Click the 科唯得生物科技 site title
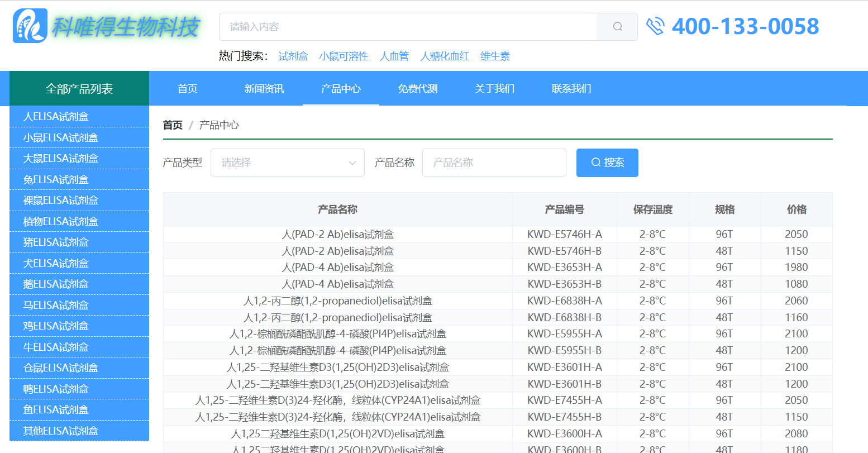This screenshot has height=453, width=868. tap(126, 27)
